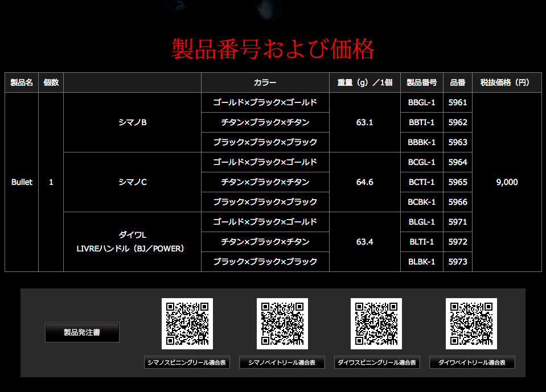Select the 9,000 price cell

pos(507,182)
